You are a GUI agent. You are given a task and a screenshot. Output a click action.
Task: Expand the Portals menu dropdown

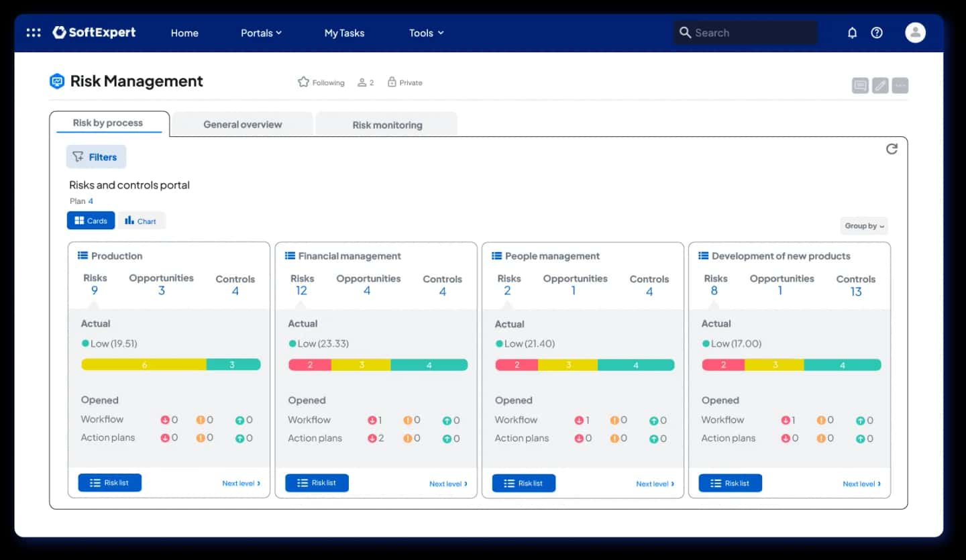point(261,33)
